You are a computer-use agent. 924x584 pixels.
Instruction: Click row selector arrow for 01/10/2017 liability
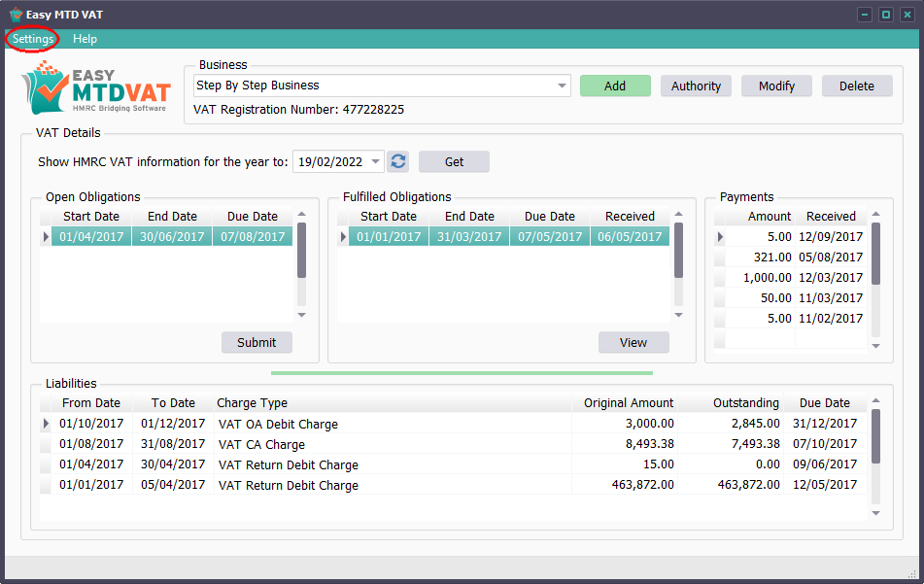pyautogui.click(x=46, y=423)
